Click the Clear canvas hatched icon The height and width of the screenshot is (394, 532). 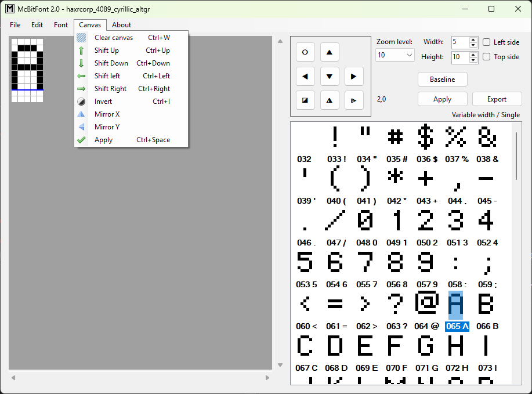(81, 38)
